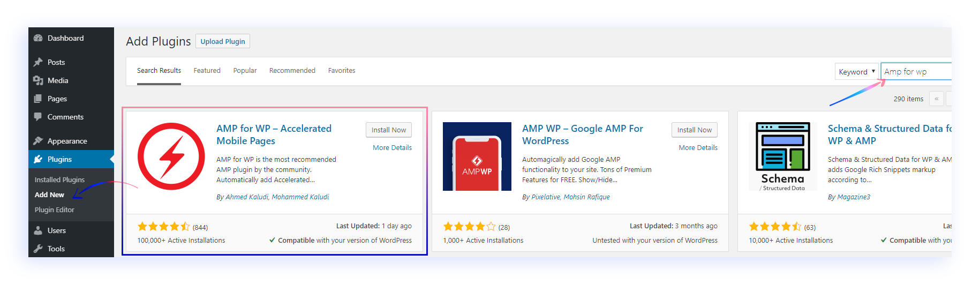Screen dimensions: 980x284
Task: Click the Dashboard gauge icon
Action: coord(38,38)
